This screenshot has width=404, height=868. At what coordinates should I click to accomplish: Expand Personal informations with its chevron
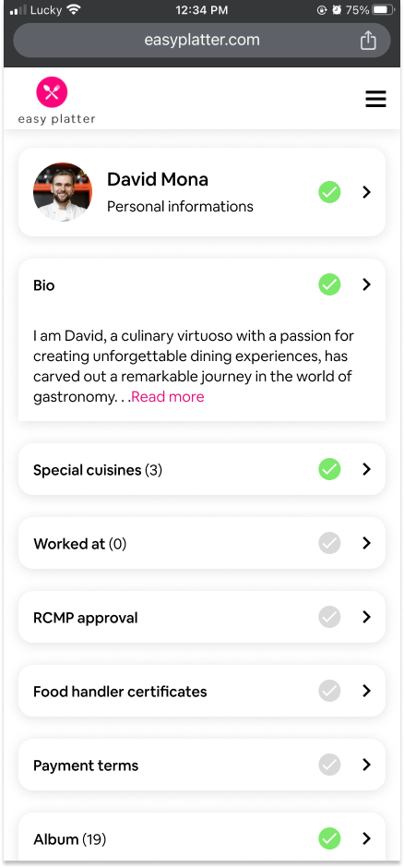pyautogui.click(x=366, y=192)
